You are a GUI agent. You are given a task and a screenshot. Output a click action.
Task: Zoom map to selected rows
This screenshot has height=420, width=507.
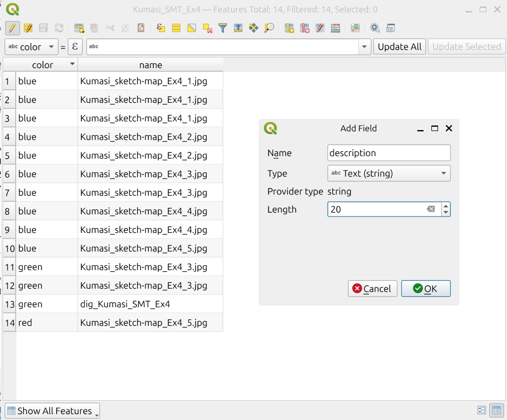tap(269, 28)
